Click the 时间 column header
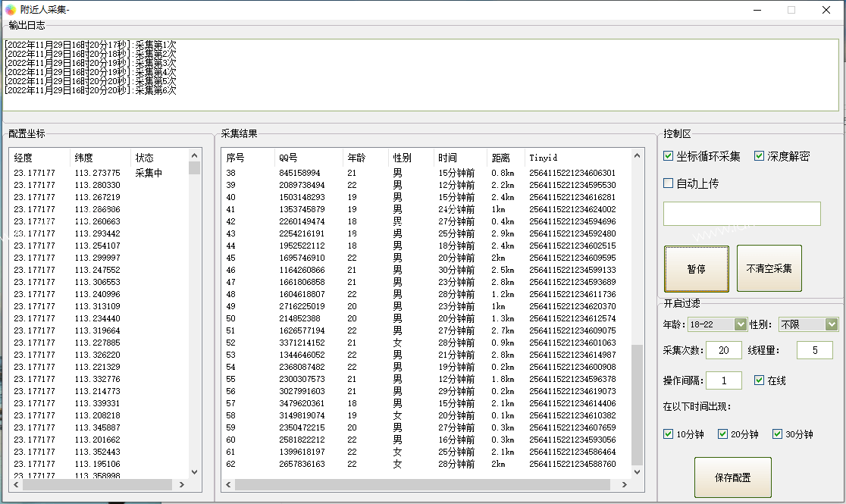Screen dimensions: 846x504 point(460,158)
